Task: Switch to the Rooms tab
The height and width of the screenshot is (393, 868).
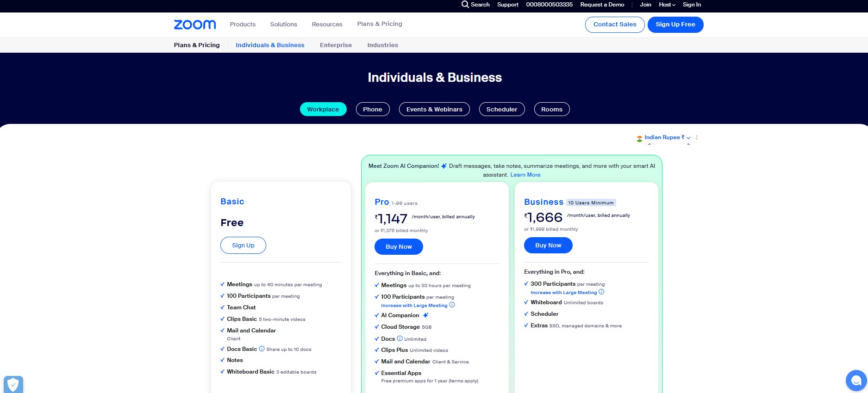Action: click(552, 109)
